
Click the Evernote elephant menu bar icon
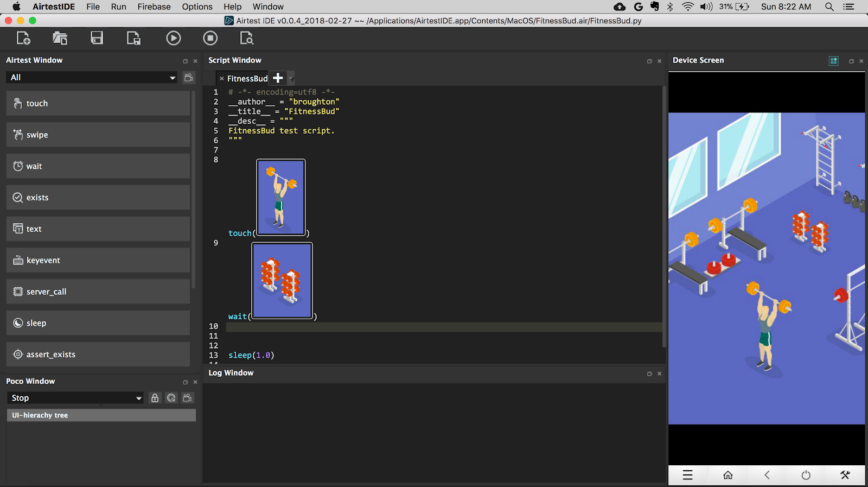point(655,7)
